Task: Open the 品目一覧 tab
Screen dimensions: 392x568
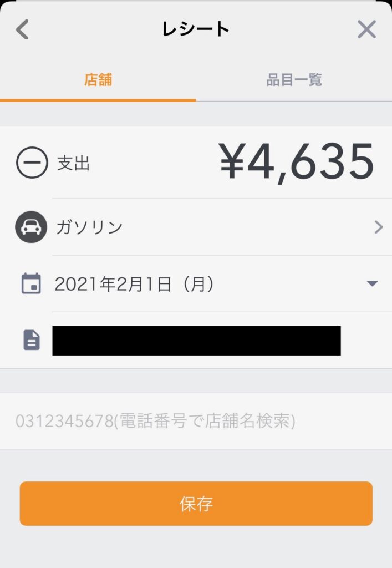Action: [x=294, y=80]
